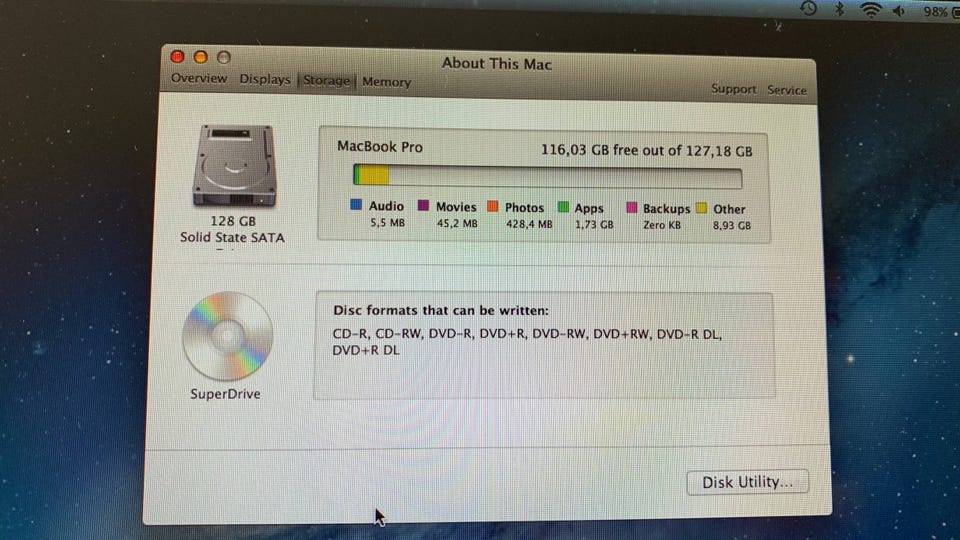The width and height of the screenshot is (960, 540).
Task: Open the Time Machine menu bar icon
Action: coord(808,9)
